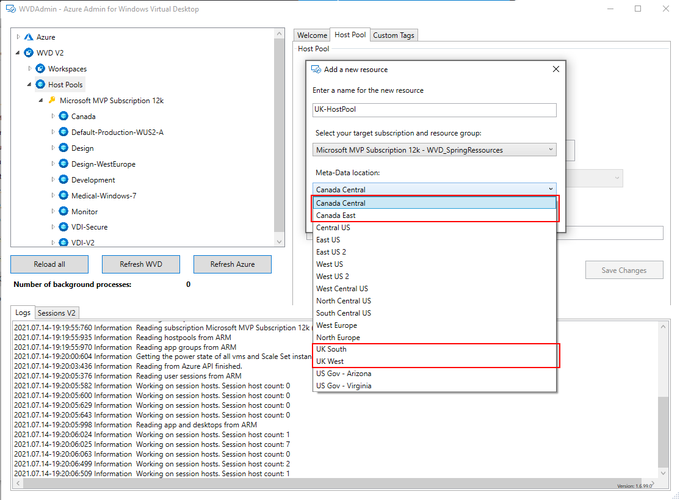Click the VDI-V2 host pool icon
Viewport: 680px width, 500px height.
64,242
